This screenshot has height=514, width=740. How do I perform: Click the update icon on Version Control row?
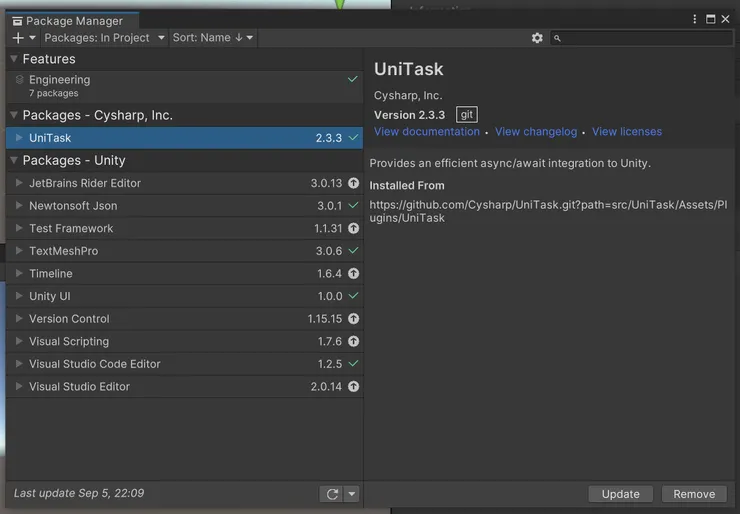pyautogui.click(x=353, y=319)
